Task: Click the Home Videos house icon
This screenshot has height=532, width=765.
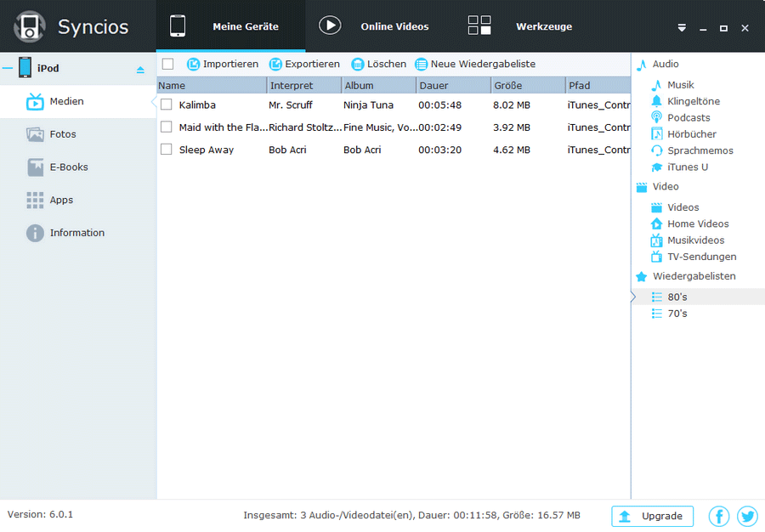Action: pos(657,224)
